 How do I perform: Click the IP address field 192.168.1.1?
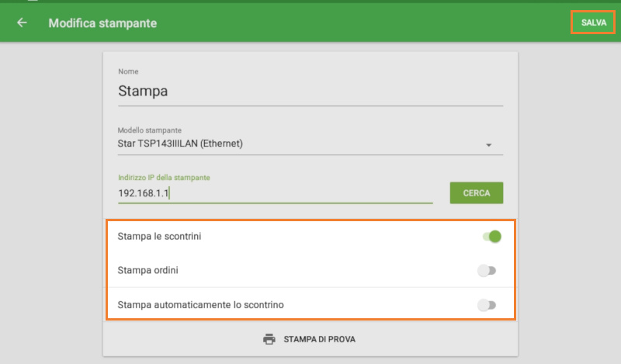tap(274, 192)
